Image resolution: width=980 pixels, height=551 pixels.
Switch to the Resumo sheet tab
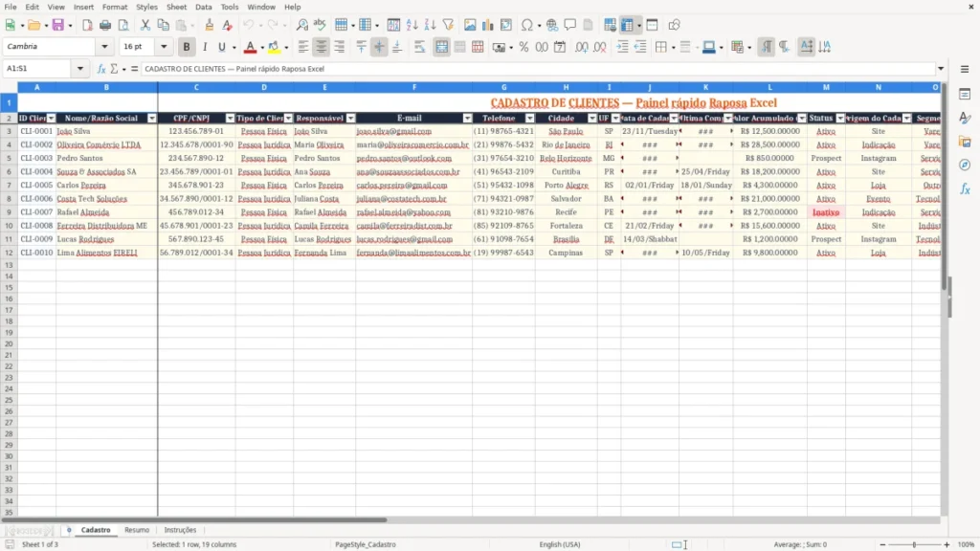tap(136, 530)
